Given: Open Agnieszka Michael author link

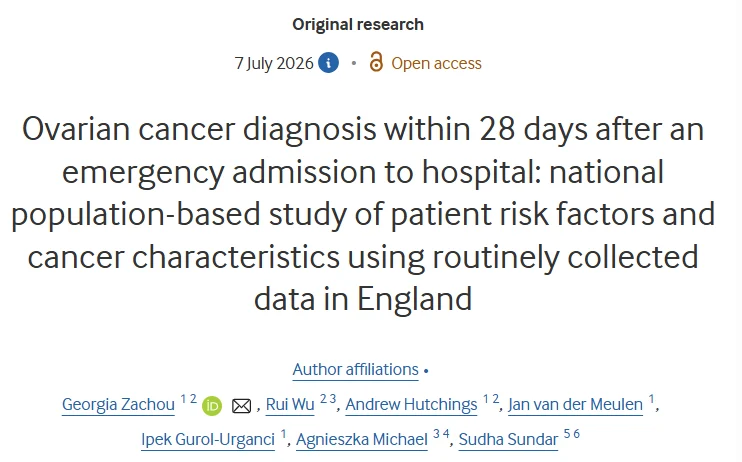Looking at the screenshot, I should [x=362, y=440].
